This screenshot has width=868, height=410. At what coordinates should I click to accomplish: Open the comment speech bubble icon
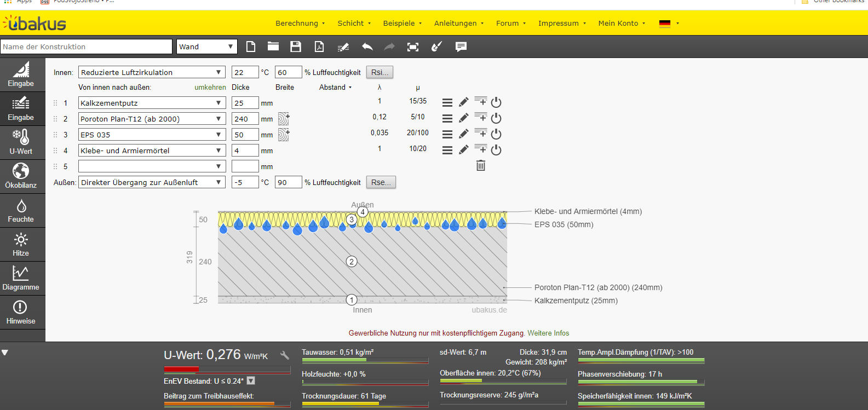click(x=461, y=47)
